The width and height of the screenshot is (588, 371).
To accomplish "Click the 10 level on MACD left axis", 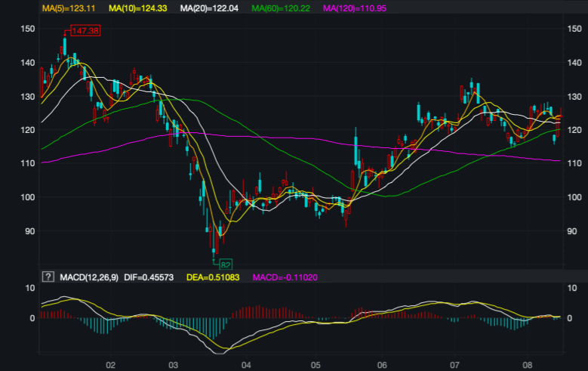I will 29,288.
